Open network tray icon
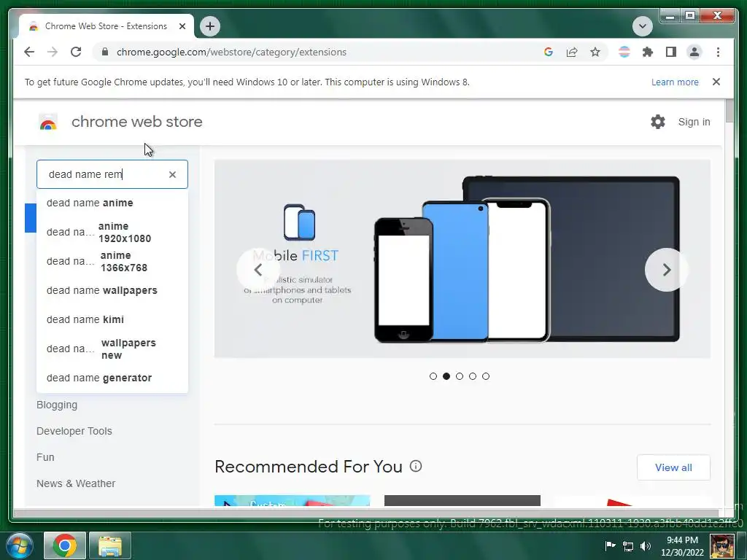 (x=628, y=546)
